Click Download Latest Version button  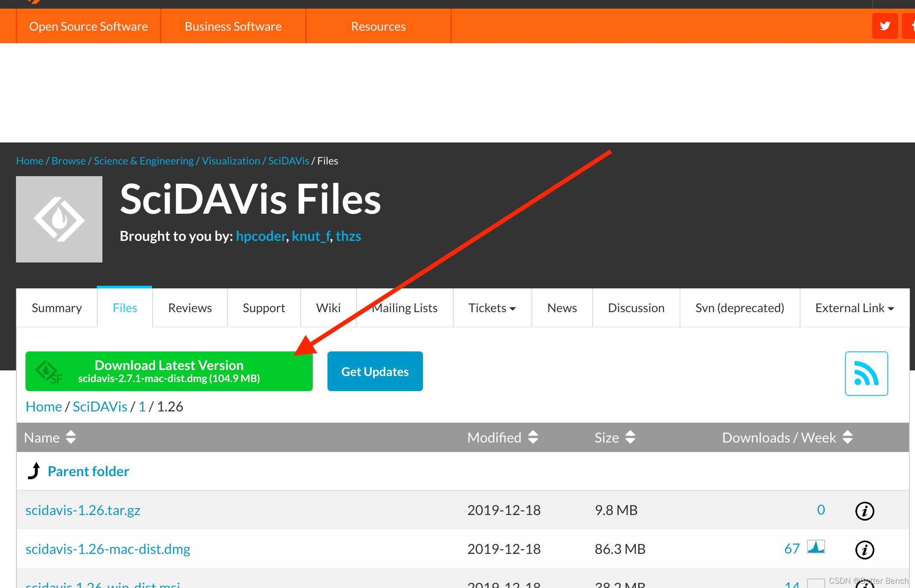click(169, 371)
